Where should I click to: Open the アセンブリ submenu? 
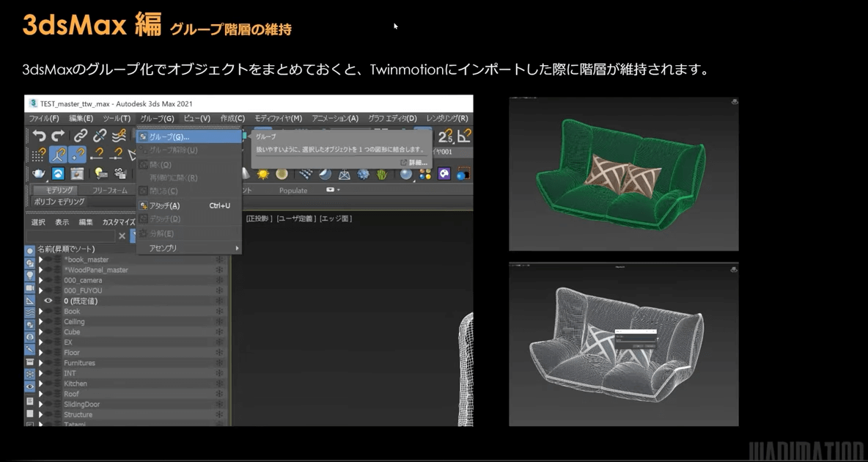click(188, 248)
